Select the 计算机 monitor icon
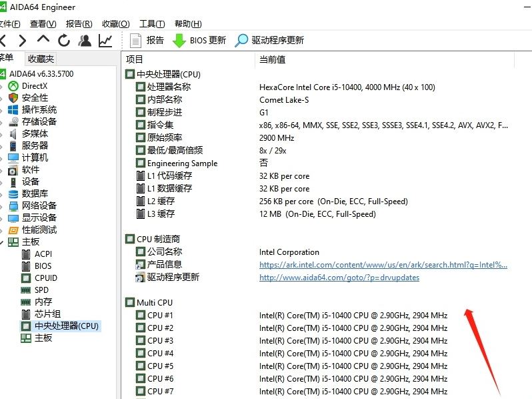 13,158
